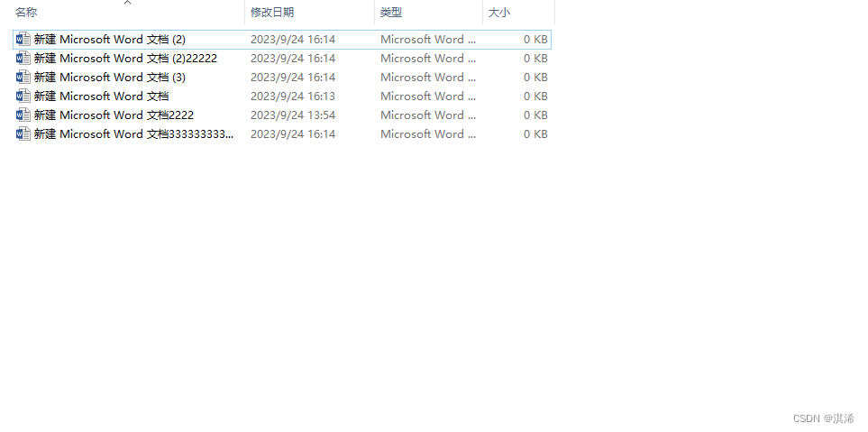The width and height of the screenshot is (868, 432).
Task: Select file modified at 16:13 by its name
Action: [101, 96]
